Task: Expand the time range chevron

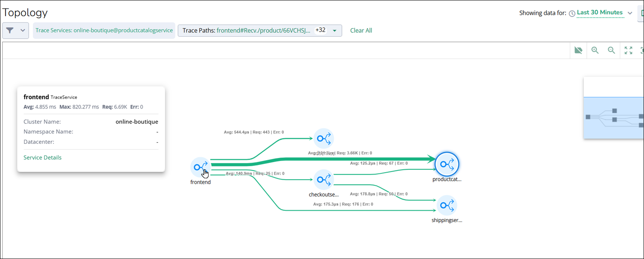Action: pos(630,13)
